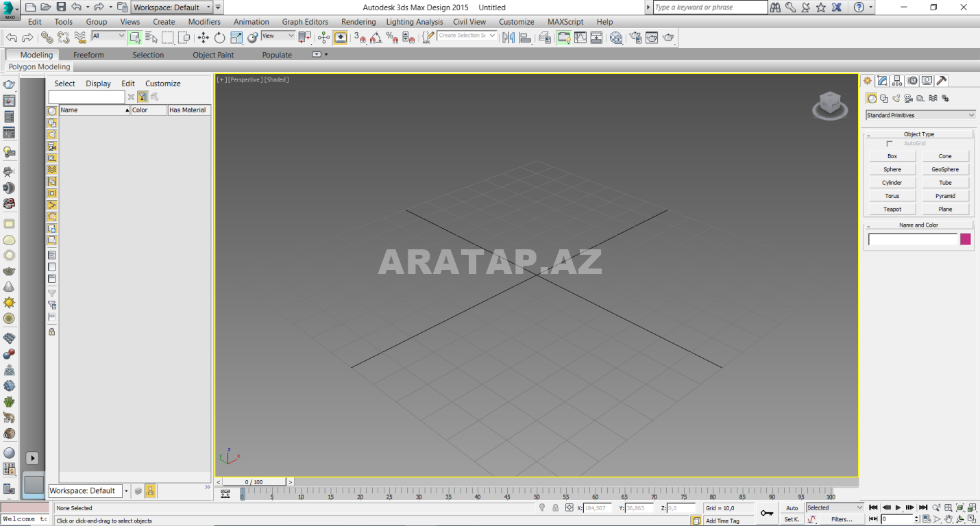Activate the Select and Move tool
This screenshot has width=980, height=526.
coord(204,38)
